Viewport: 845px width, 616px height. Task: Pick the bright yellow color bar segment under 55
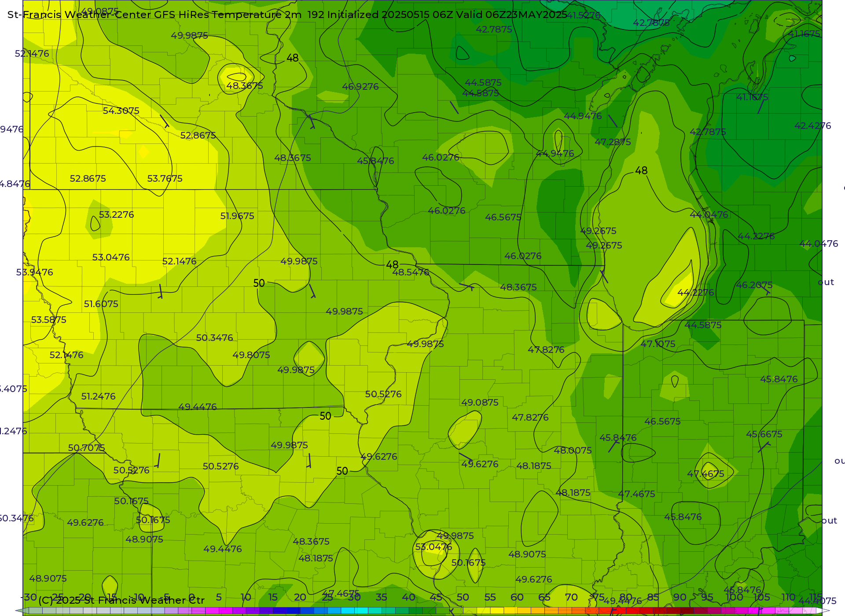(x=497, y=611)
